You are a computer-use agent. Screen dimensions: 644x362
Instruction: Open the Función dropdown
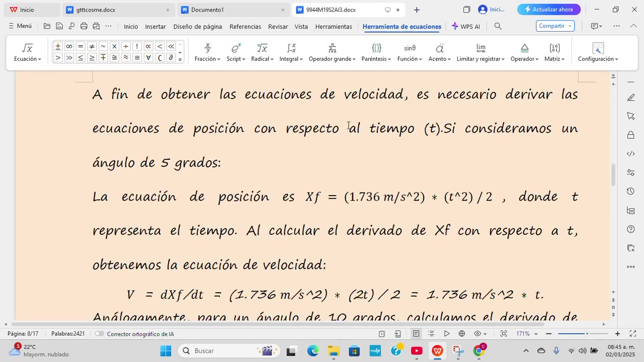pos(410,52)
